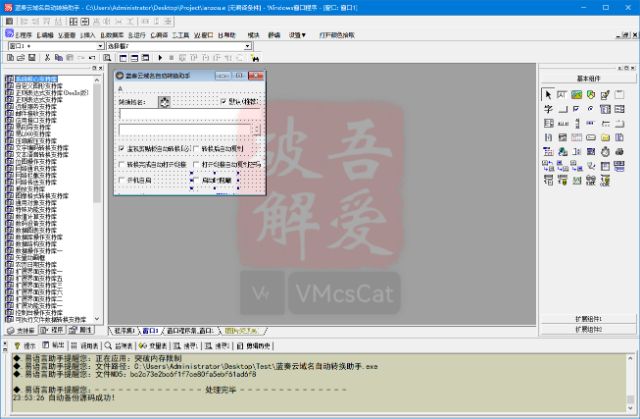
Task: Open the T.工具 menu
Action: [180, 35]
